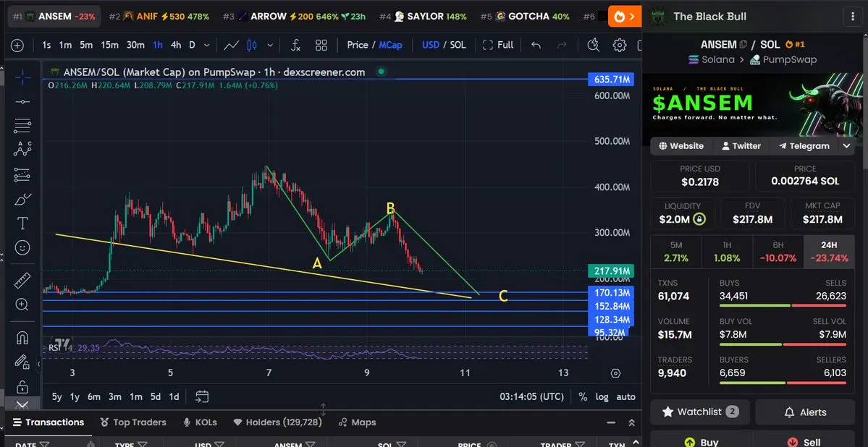The width and height of the screenshot is (868, 447).
Task: Expand the timeframe dropdown after D
Action: pyautogui.click(x=207, y=45)
